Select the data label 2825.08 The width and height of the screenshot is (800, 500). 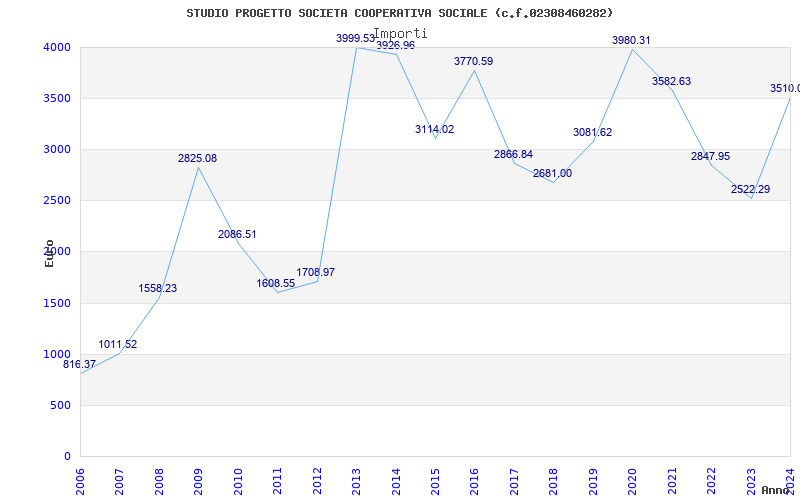[197, 159]
